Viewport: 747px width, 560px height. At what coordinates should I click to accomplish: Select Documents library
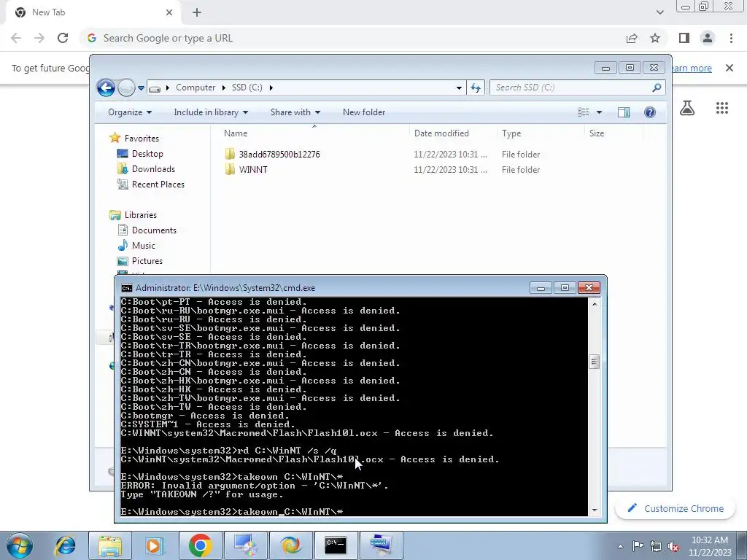tap(154, 230)
